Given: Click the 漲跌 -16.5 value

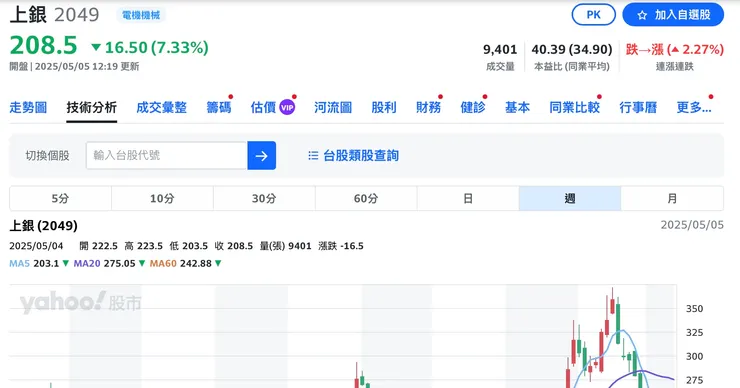Looking at the screenshot, I should 341,246.
